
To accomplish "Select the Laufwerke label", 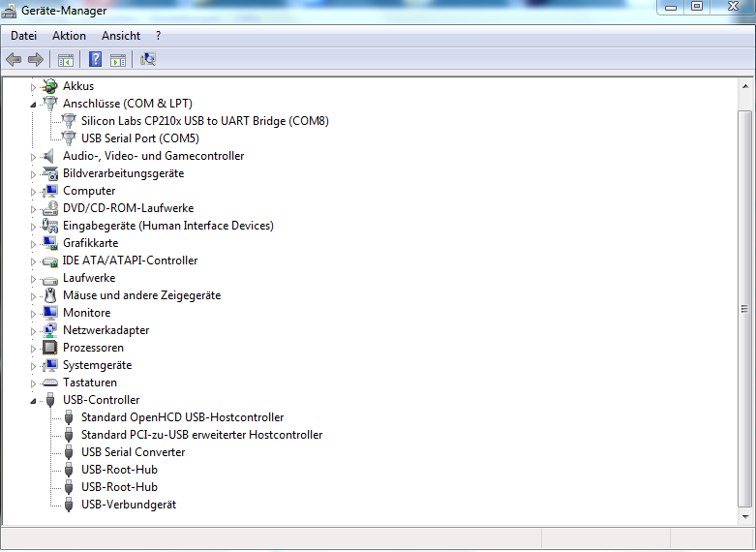I will (89, 278).
